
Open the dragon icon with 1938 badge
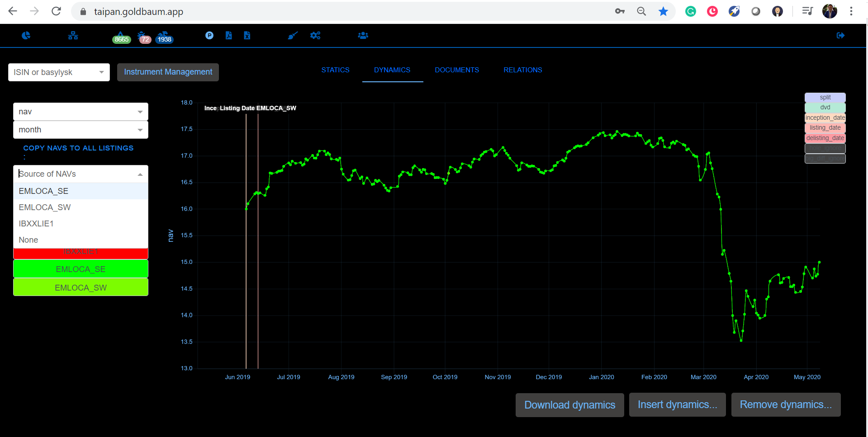pos(164,37)
